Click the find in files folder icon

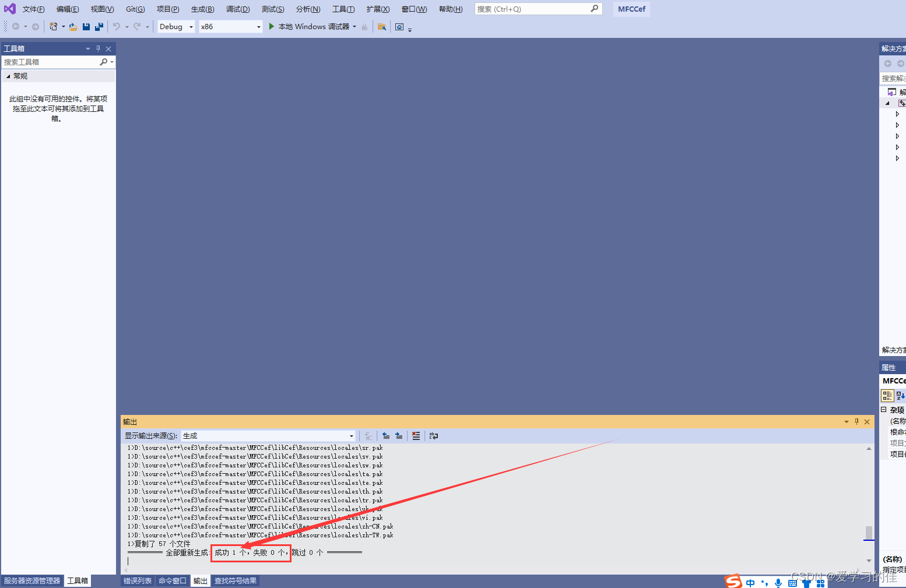[382, 27]
